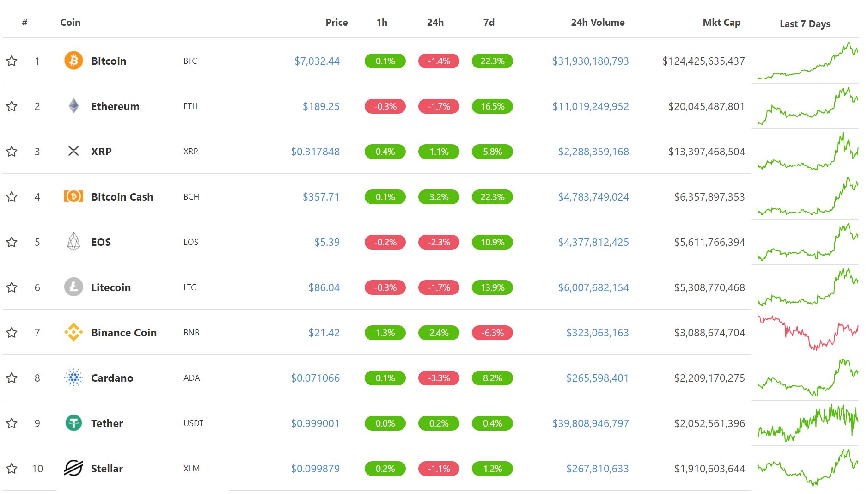This screenshot has width=868, height=494.
Task: Sort by the Mkt Cap header
Action: click(721, 23)
